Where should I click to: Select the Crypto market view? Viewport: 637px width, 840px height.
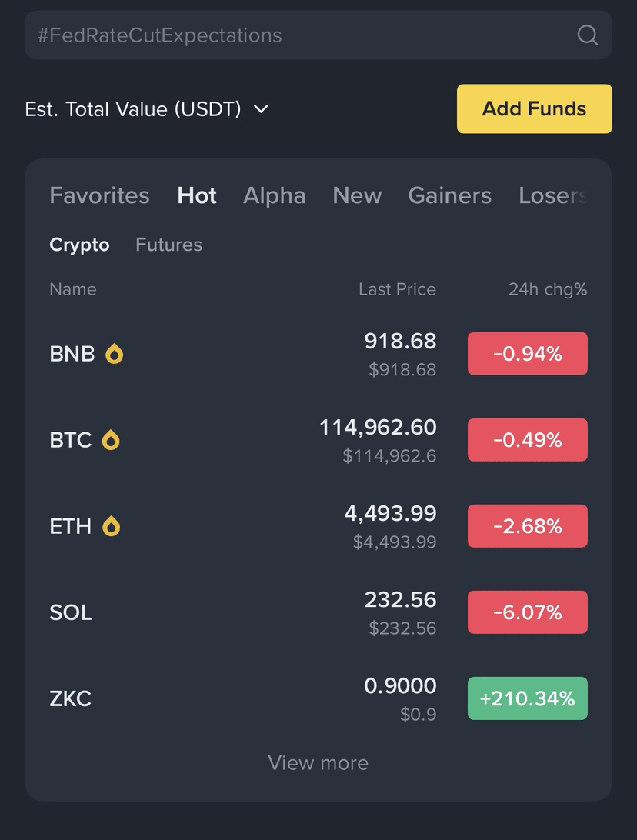(79, 245)
